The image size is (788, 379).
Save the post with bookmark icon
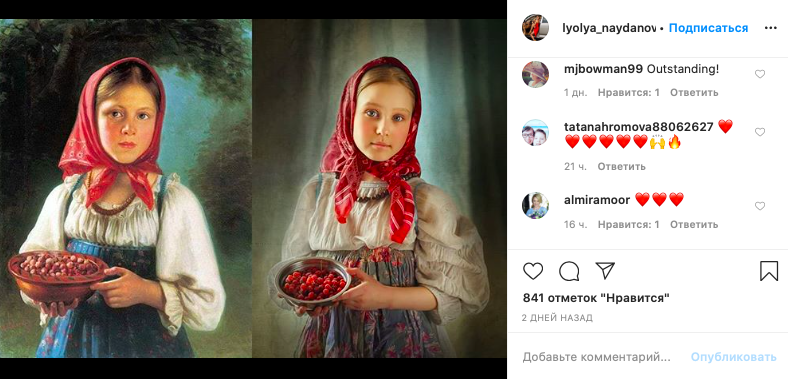click(769, 271)
